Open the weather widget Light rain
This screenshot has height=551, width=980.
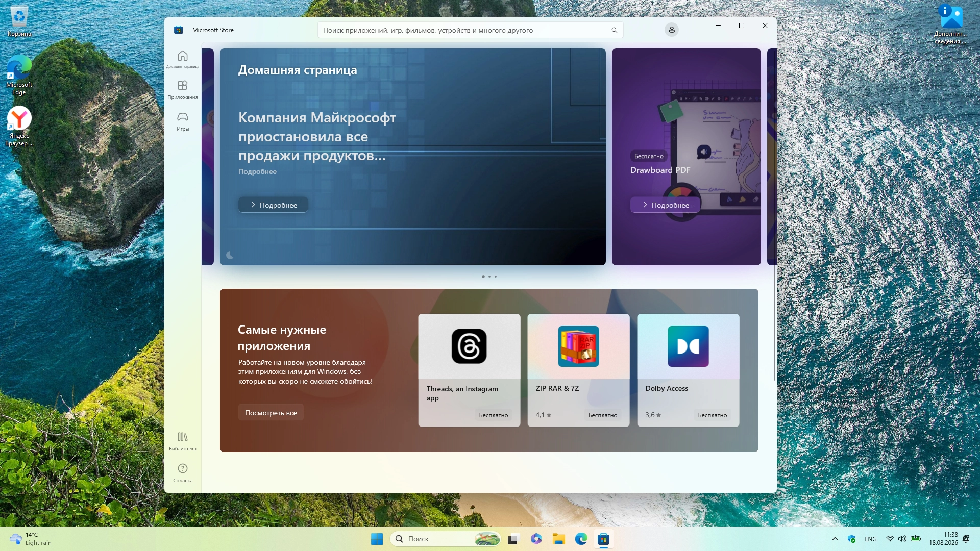31,539
